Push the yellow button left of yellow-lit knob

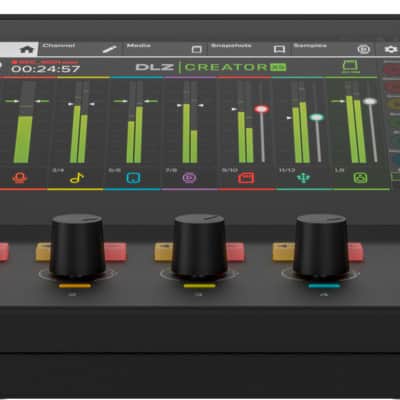click(163, 252)
